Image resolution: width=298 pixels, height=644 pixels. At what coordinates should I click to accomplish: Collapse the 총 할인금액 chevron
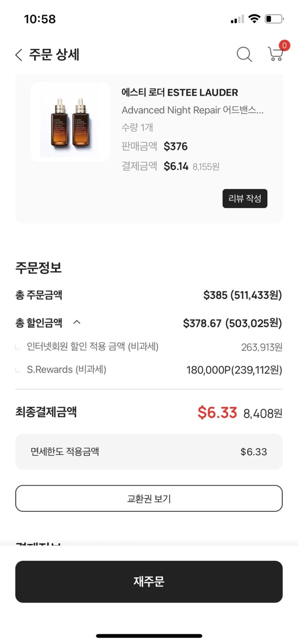click(77, 322)
